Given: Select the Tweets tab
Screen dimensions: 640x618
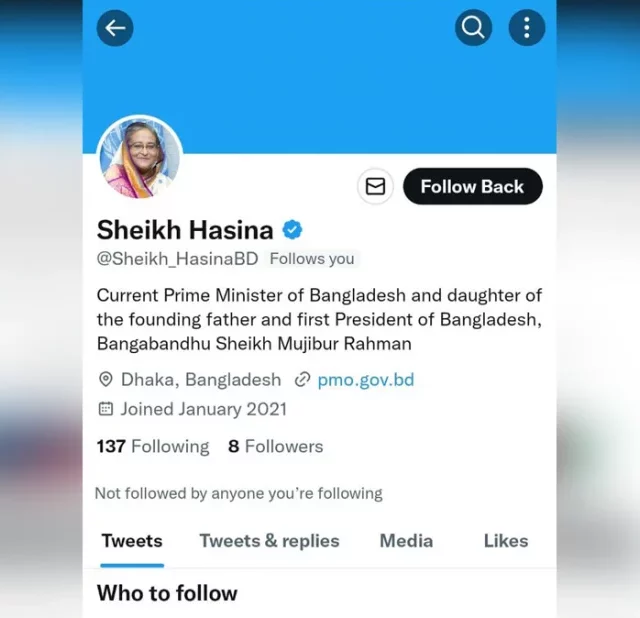Looking at the screenshot, I should pyautogui.click(x=132, y=541).
